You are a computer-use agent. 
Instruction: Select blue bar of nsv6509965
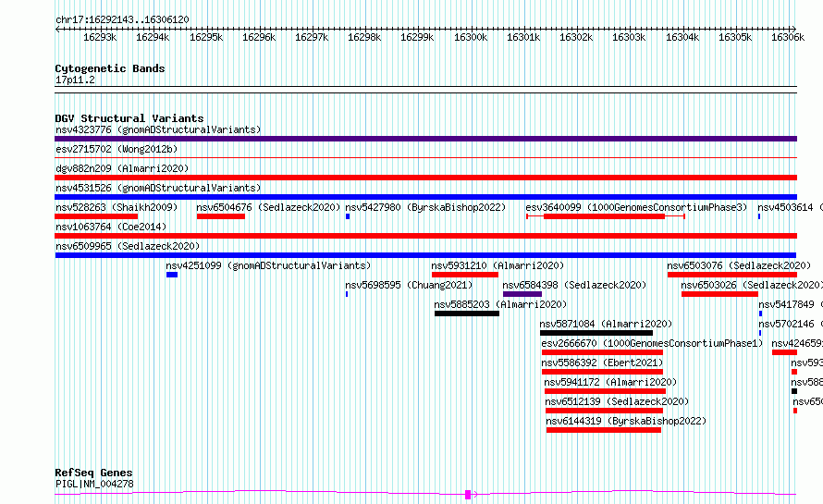click(x=425, y=255)
